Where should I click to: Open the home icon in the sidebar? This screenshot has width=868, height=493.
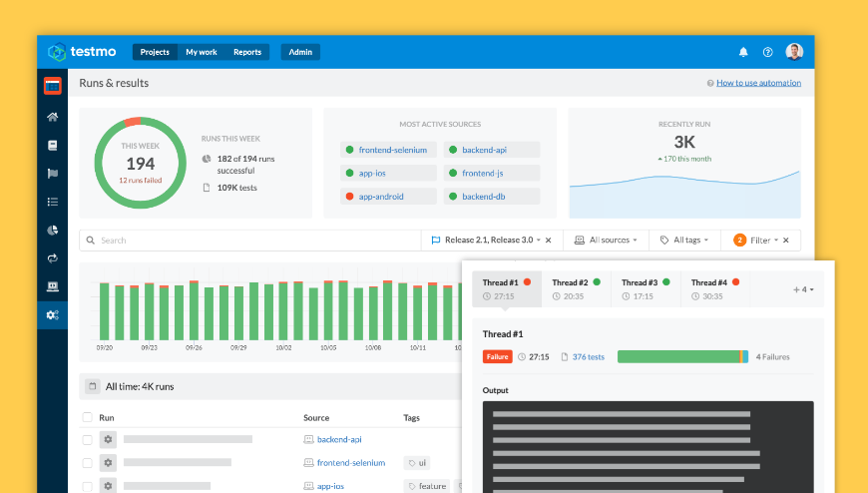tap(53, 117)
